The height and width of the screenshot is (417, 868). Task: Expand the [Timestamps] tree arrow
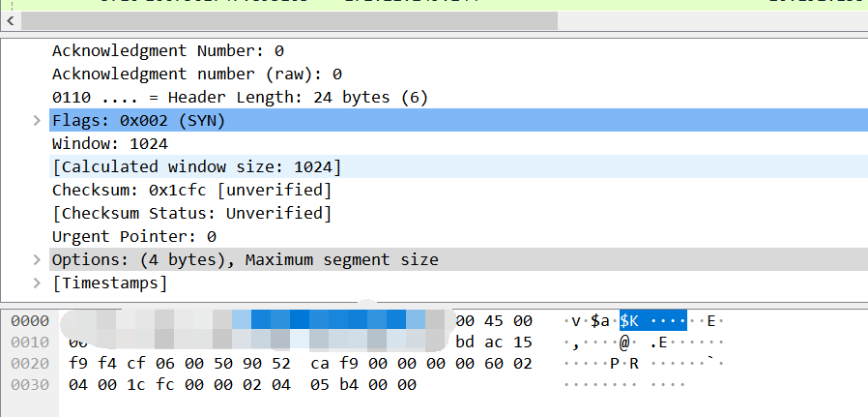coord(37,283)
